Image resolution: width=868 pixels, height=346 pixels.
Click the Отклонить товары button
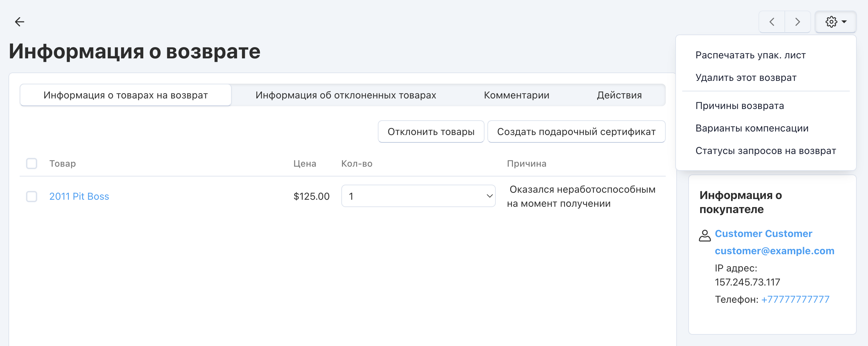click(x=431, y=132)
